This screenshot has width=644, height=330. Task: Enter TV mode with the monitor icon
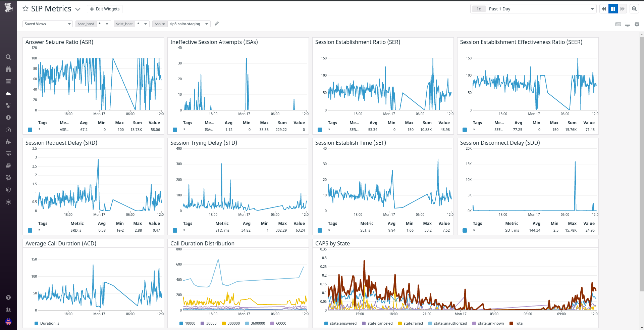[628, 24]
